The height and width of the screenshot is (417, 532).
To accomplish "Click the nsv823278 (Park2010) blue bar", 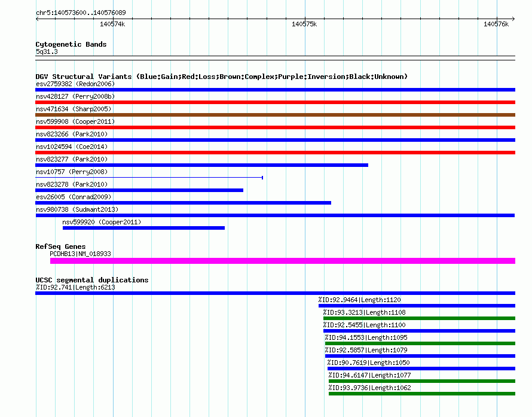I will [139, 190].
